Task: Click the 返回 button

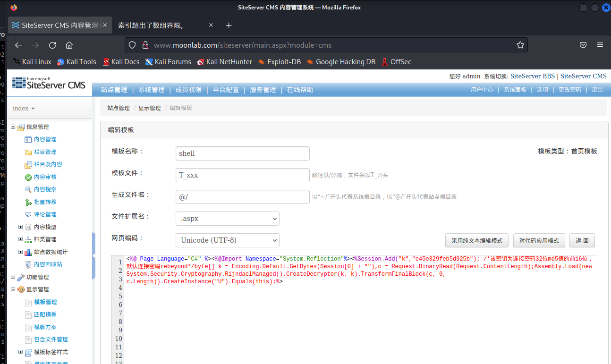Action: [582, 240]
